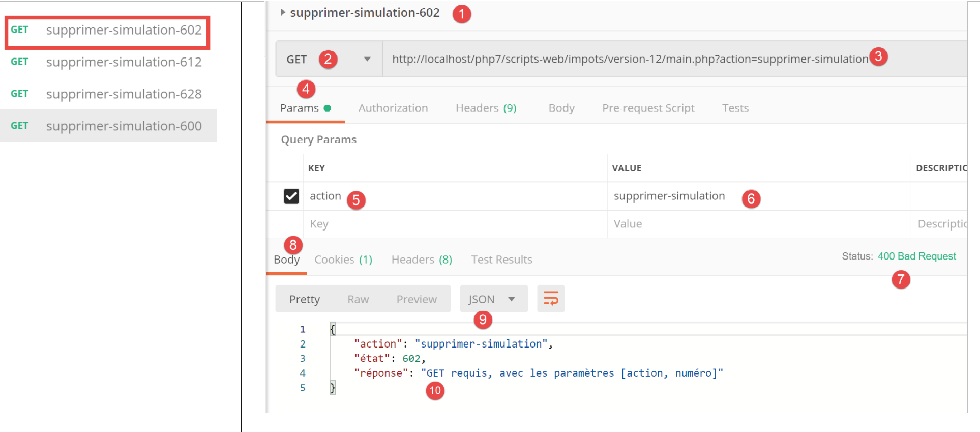Image resolution: width=980 pixels, height=432 pixels.
Task: Switch to the Authorization tab
Action: 393,108
